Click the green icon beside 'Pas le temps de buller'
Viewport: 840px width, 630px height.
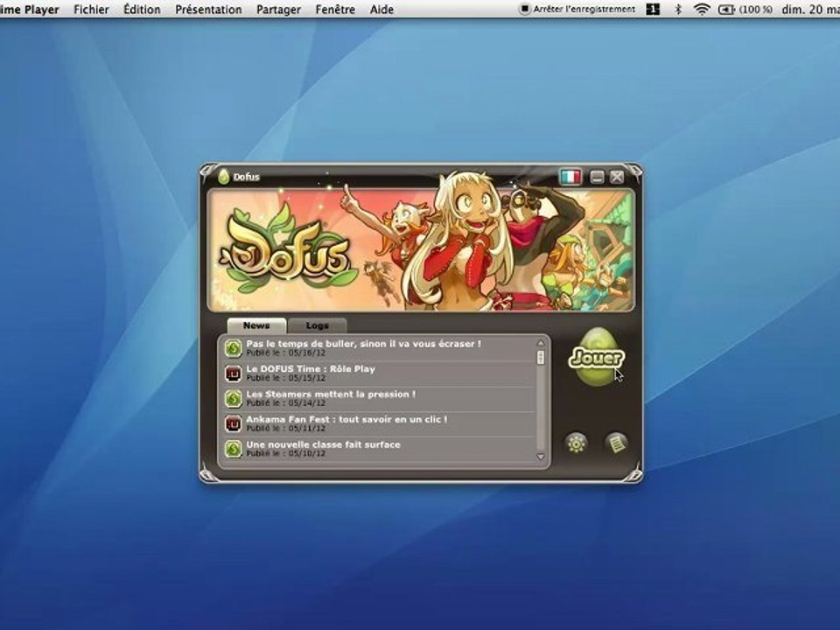click(x=233, y=348)
